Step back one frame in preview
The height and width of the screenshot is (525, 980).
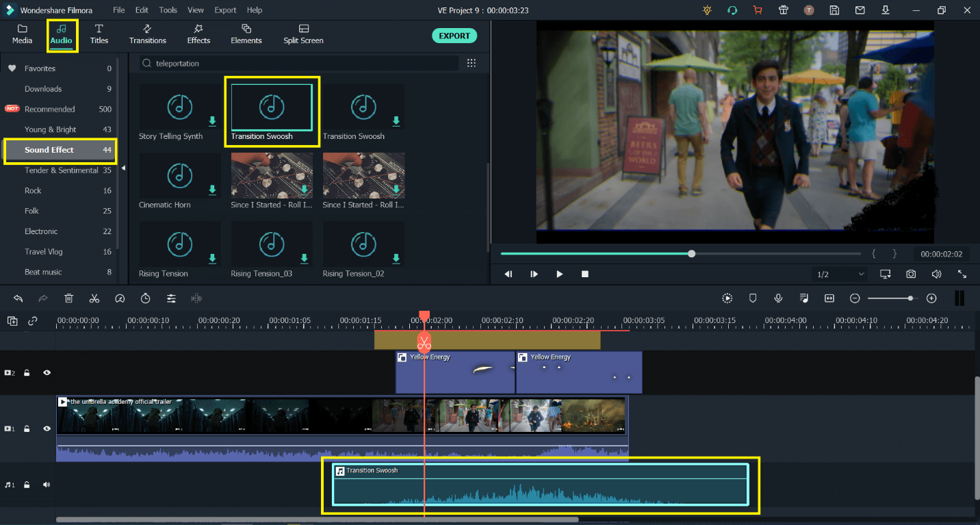coord(508,274)
